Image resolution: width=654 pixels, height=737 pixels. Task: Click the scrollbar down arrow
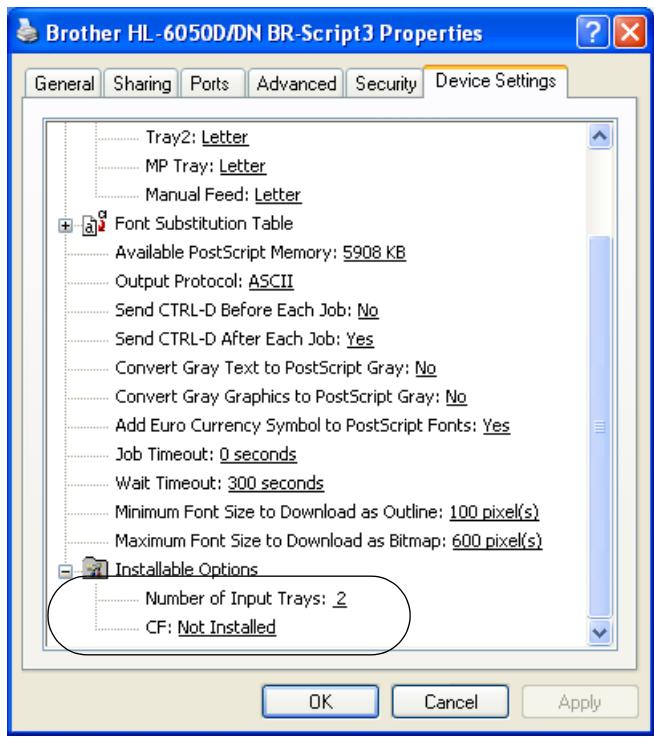pyautogui.click(x=599, y=632)
